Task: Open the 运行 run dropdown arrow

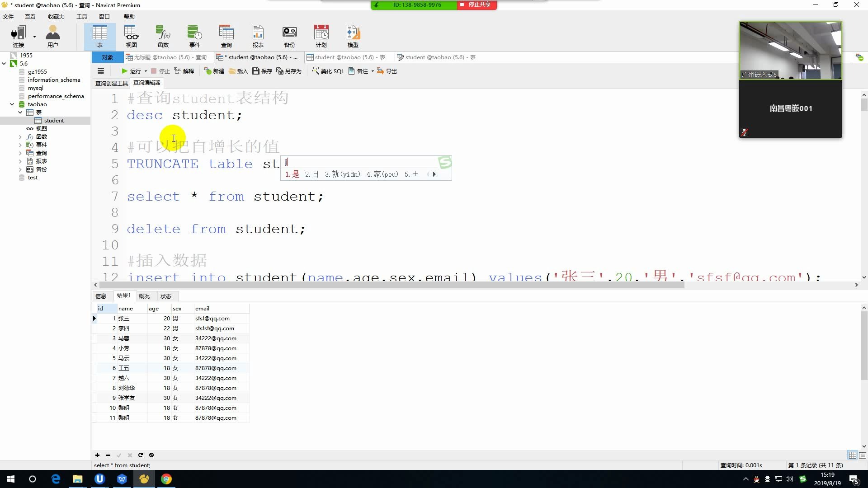Action: click(146, 71)
